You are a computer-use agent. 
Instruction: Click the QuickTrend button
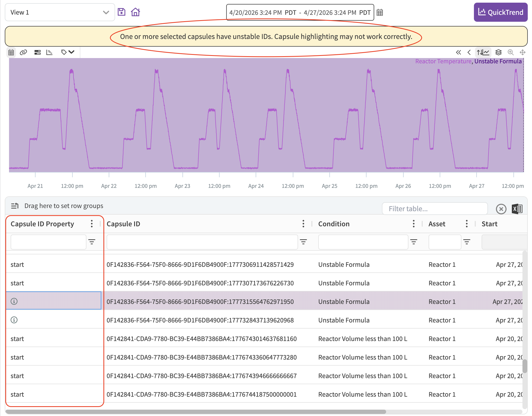[500, 12]
